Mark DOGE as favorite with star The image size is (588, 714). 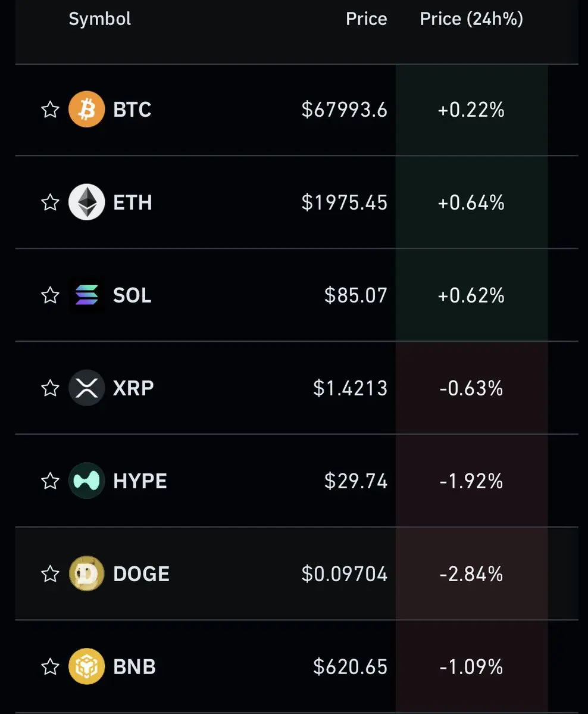[50, 573]
